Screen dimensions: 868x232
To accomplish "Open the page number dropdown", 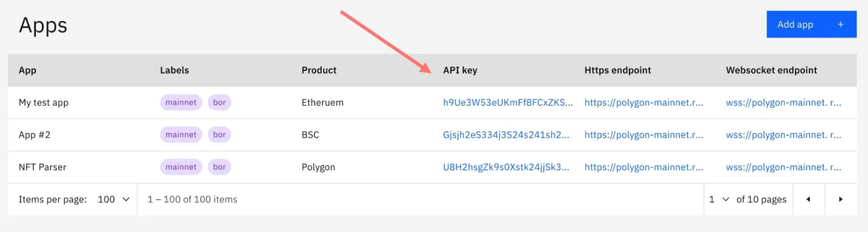I will tap(719, 199).
